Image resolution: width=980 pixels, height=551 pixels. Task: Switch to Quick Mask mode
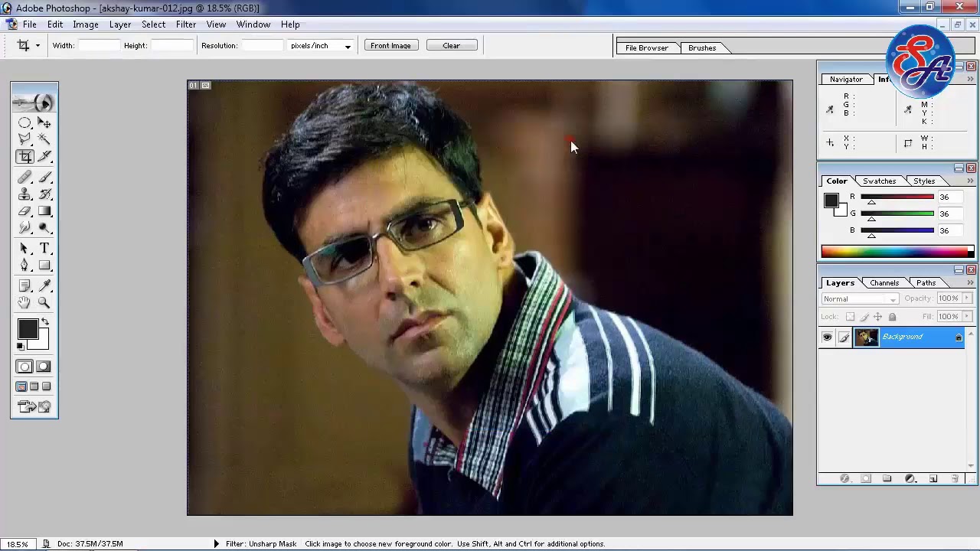click(x=44, y=367)
